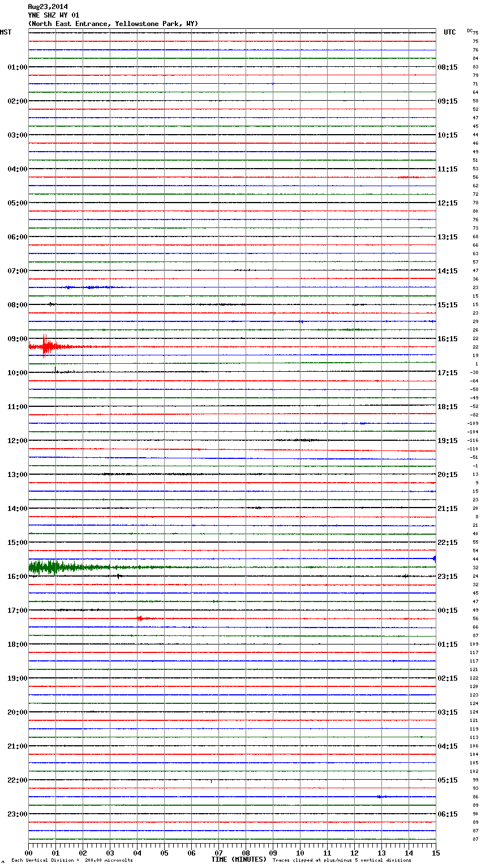The height and width of the screenshot is (868, 481).
Task: Click the 16:00 MST time label
Action: coord(17,577)
